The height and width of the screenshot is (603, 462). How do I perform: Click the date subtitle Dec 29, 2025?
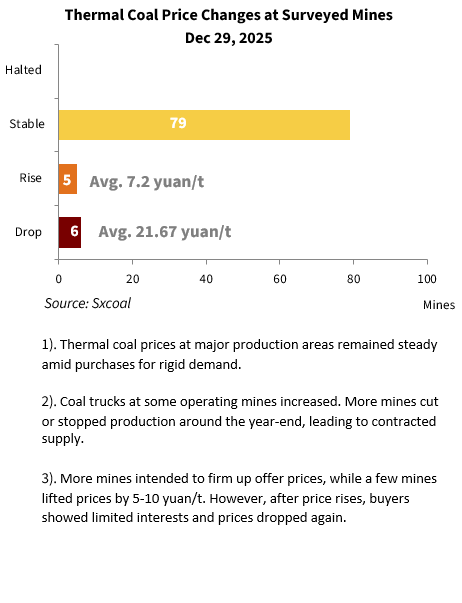(x=229, y=38)
